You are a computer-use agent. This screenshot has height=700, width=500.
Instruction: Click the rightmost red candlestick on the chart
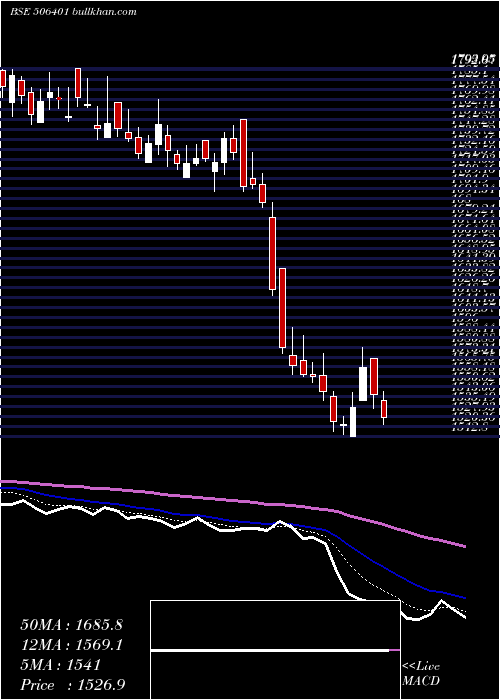[x=383, y=408]
